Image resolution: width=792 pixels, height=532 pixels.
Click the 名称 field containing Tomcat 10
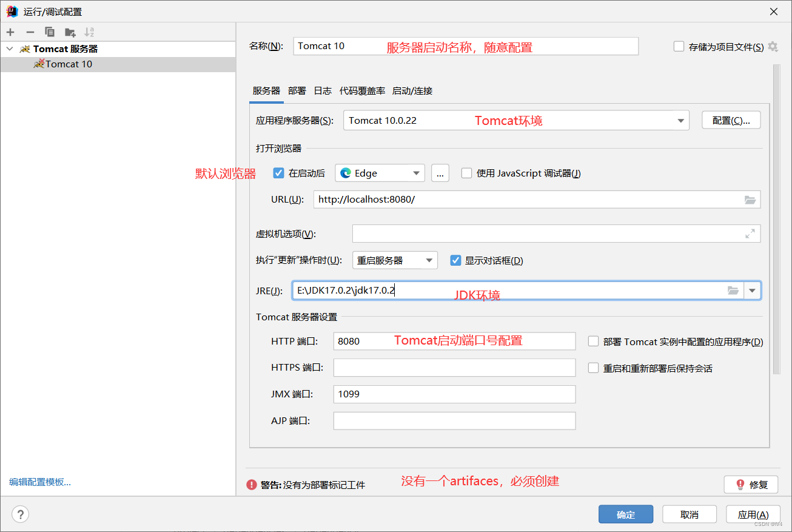tap(466, 46)
